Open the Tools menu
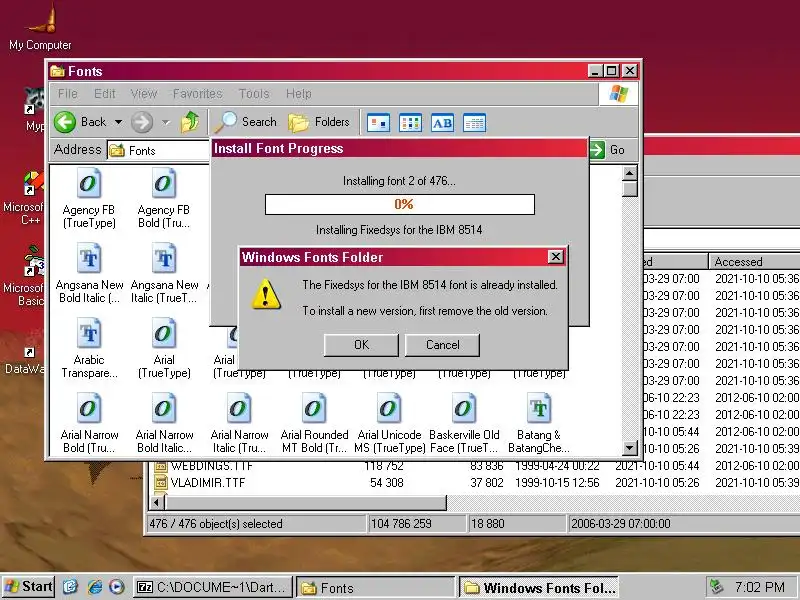The height and width of the screenshot is (600, 800). tap(254, 94)
